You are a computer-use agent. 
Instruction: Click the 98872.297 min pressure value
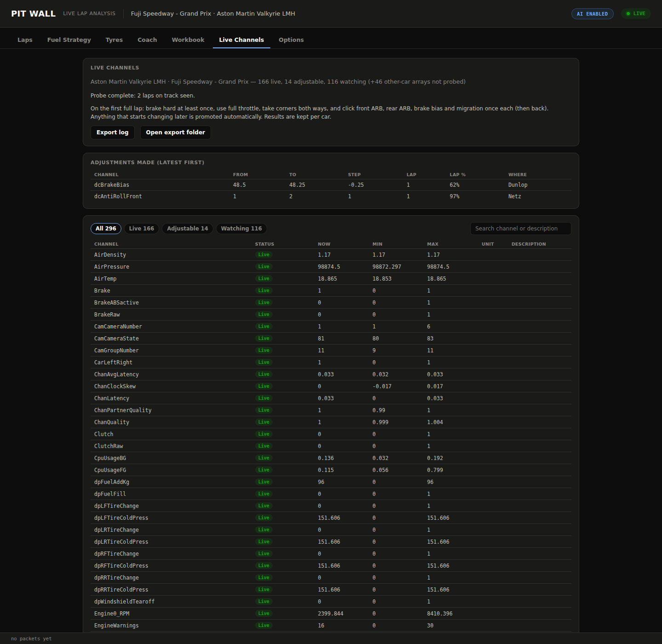tap(387, 267)
